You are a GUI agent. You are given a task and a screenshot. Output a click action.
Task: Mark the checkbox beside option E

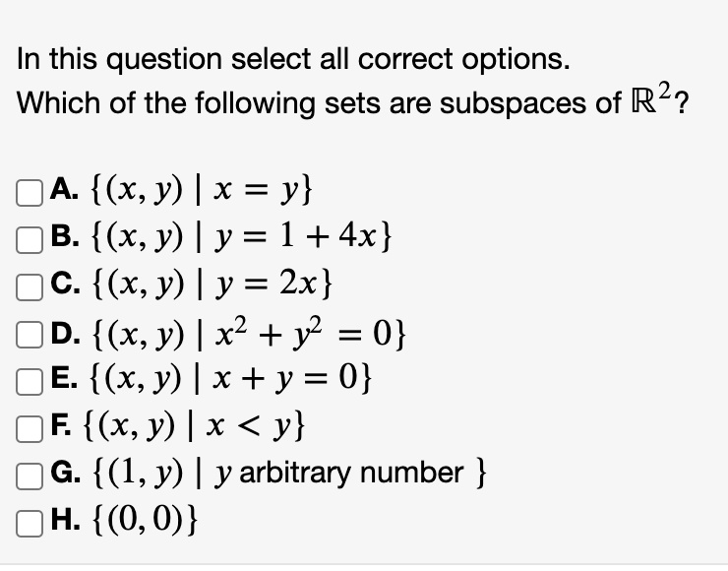(x=28, y=379)
